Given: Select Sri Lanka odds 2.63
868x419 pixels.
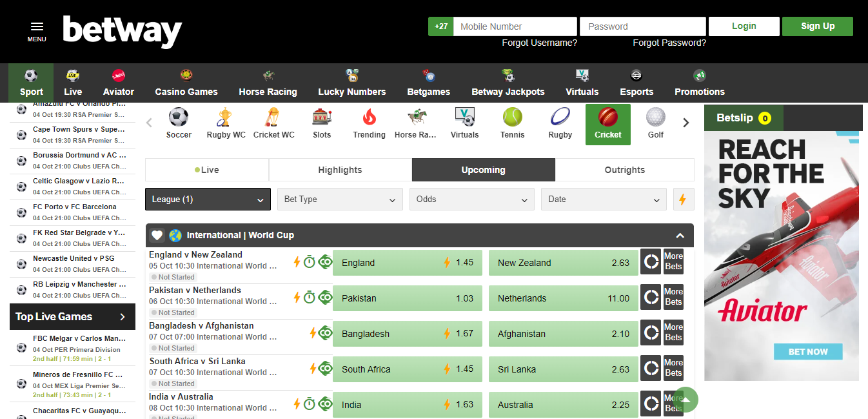Looking at the screenshot, I should coord(564,369).
